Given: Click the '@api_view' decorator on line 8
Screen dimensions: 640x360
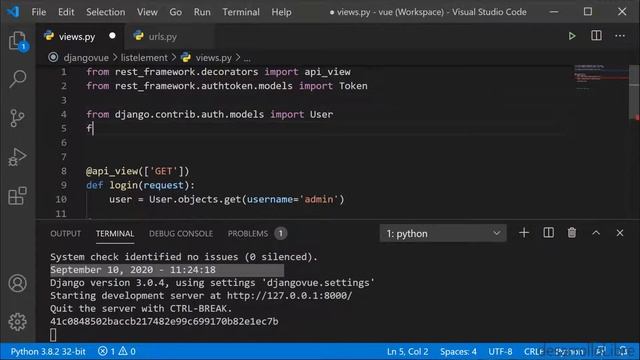Looking at the screenshot, I should point(111,171).
